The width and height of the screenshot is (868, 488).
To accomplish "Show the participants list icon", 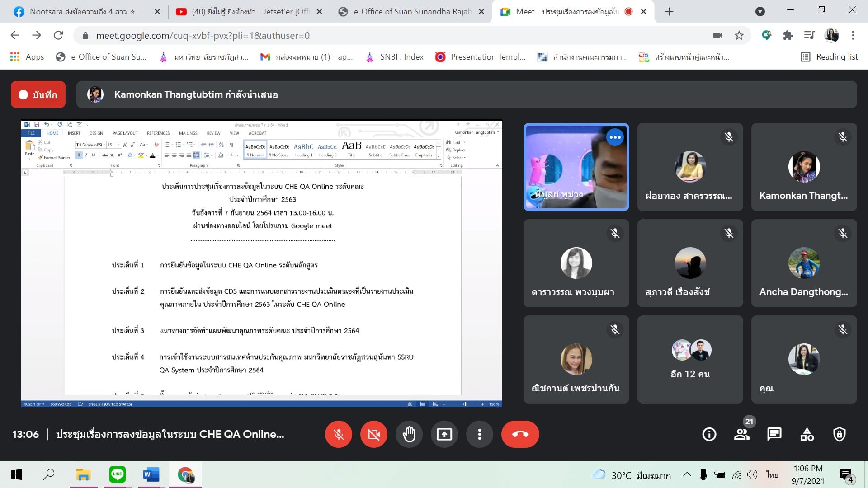I will [x=741, y=434].
